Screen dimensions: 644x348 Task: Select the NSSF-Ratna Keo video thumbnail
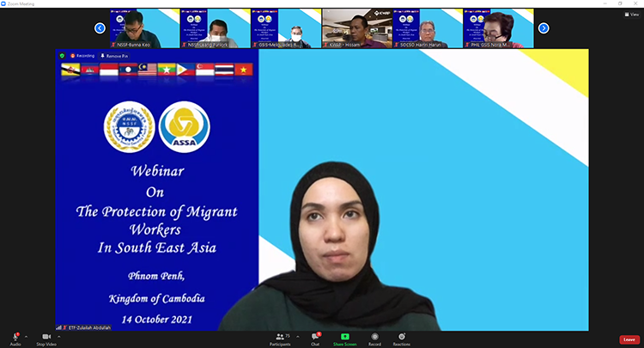click(x=144, y=27)
